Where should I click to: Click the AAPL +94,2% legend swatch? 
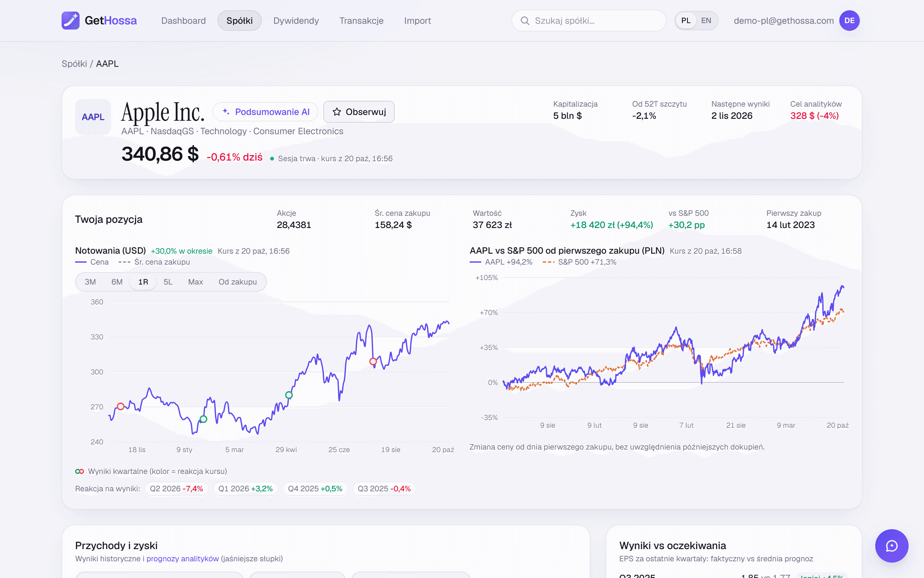(x=475, y=262)
